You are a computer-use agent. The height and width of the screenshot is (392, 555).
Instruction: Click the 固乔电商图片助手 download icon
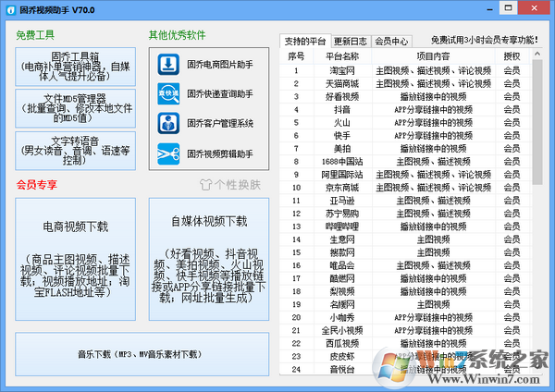click(x=169, y=65)
